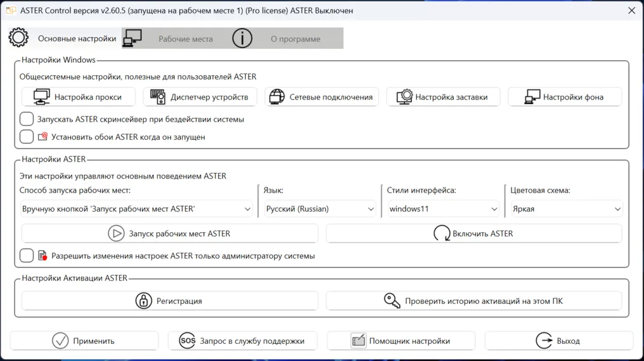Viewport: 644px width, 361px height.
Task: Click the Сетевые подключения globe icon
Action: click(x=277, y=97)
